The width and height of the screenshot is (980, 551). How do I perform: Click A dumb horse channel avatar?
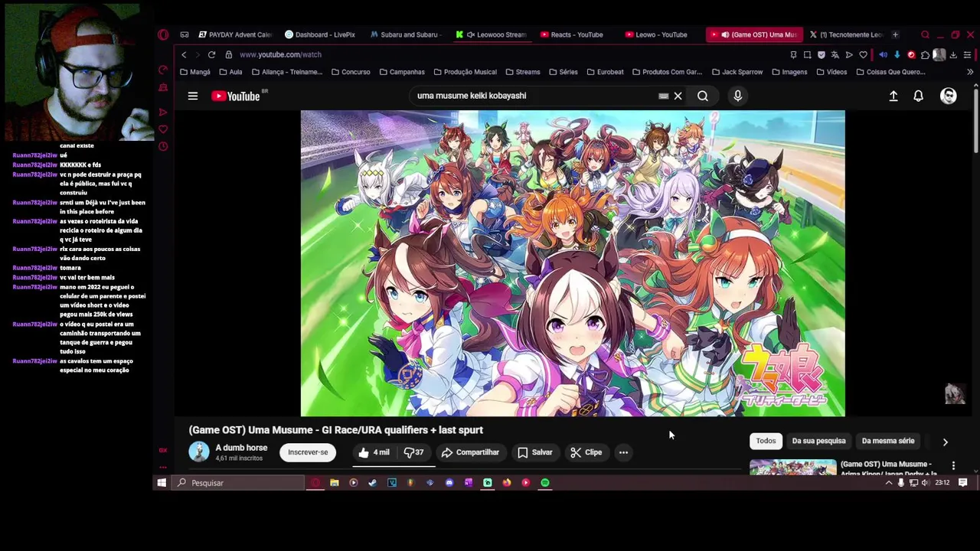[199, 452]
